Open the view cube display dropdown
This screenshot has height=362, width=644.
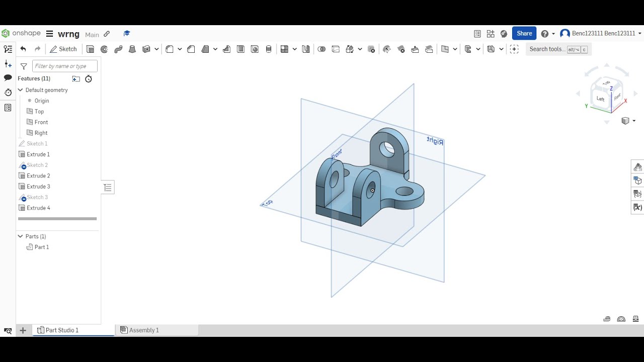[x=634, y=121]
